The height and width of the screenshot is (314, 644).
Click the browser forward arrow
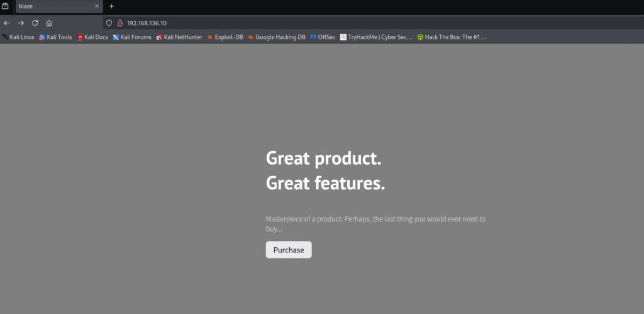coord(21,23)
